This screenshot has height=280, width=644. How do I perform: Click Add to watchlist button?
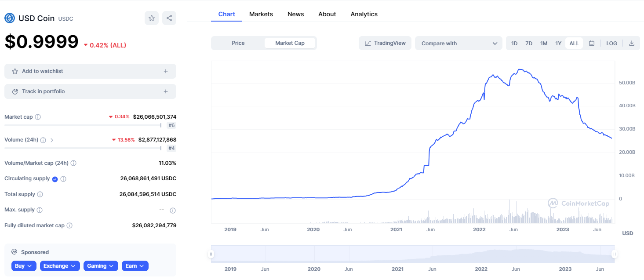pyautogui.click(x=90, y=71)
